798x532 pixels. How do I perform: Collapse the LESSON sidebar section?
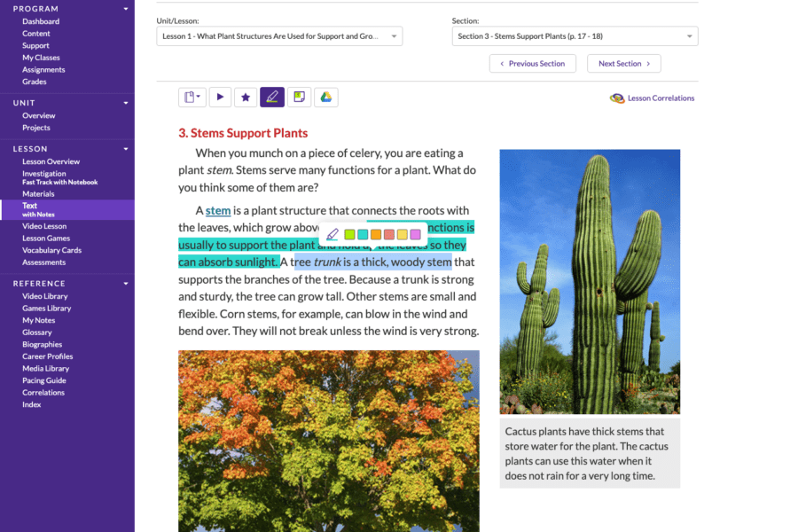click(126, 149)
